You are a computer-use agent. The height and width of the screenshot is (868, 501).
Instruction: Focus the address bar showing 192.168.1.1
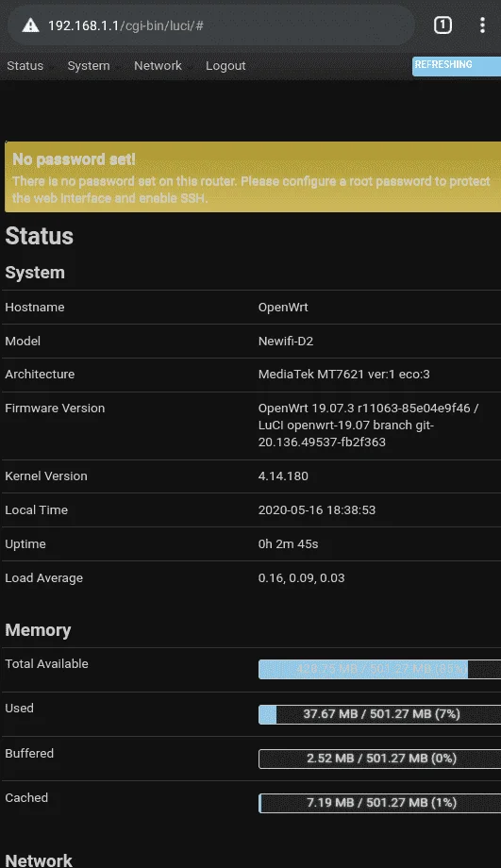pos(211,25)
